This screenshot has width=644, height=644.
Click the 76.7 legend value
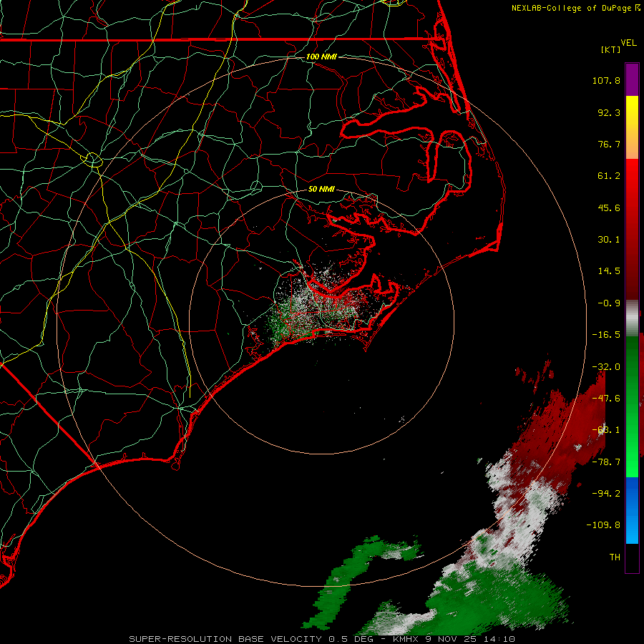tap(609, 144)
